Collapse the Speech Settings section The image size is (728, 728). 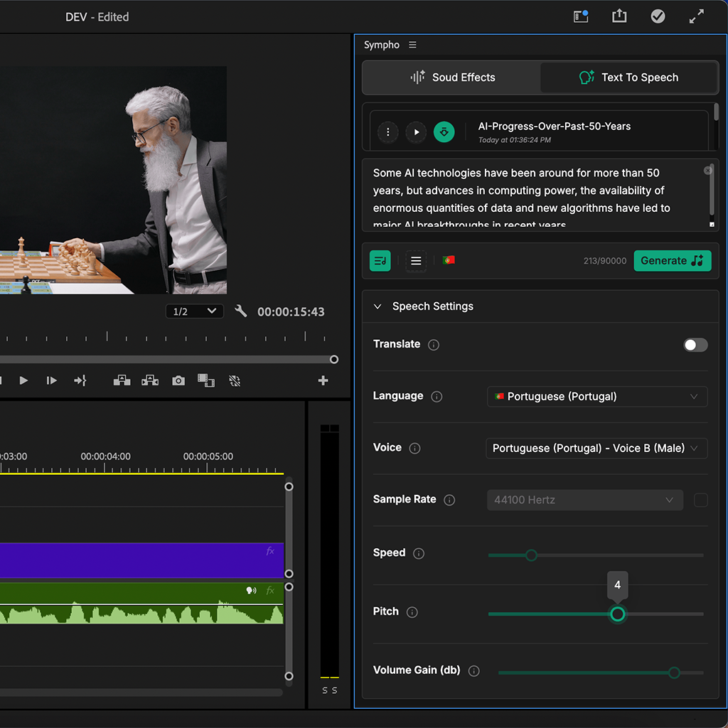(x=378, y=306)
